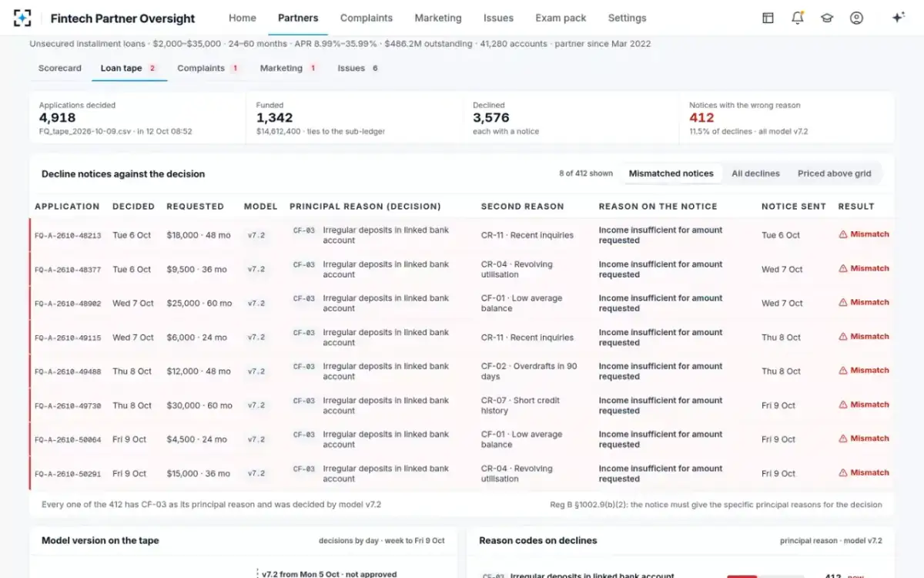Click the $30,000 · 60 mo requested amount

[199, 405]
